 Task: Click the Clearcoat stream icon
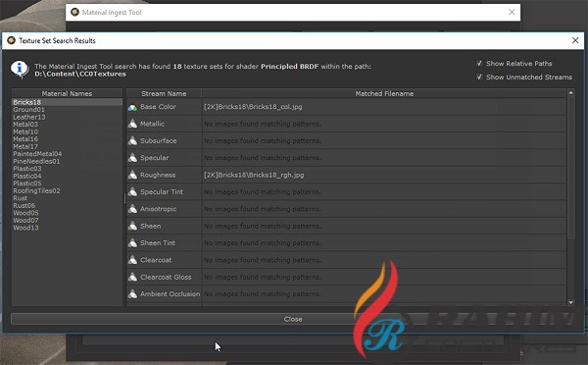[132, 260]
